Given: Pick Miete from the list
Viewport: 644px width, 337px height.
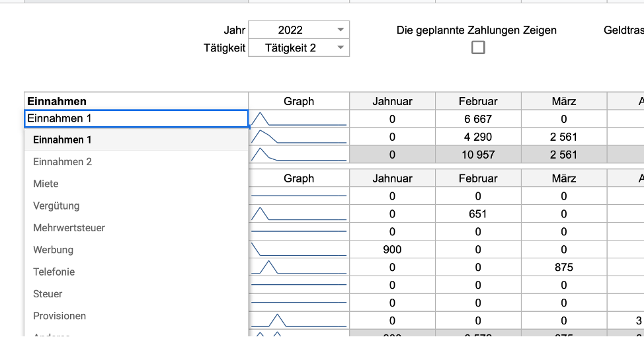Looking at the screenshot, I should pos(46,184).
